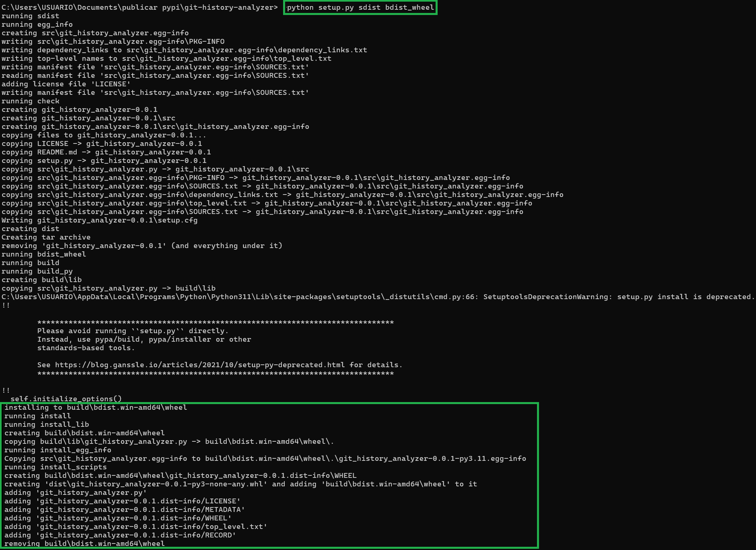The height and width of the screenshot is (550, 756).
Task: Click the line 'copying LICENSE -> git_history_analyzer-0.0.1'
Action: coord(102,143)
